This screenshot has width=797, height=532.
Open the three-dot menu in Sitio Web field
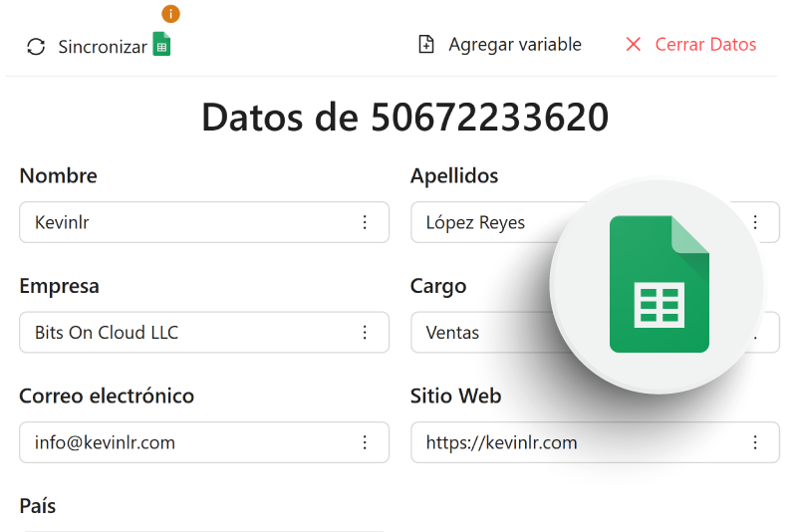pyautogui.click(x=755, y=442)
